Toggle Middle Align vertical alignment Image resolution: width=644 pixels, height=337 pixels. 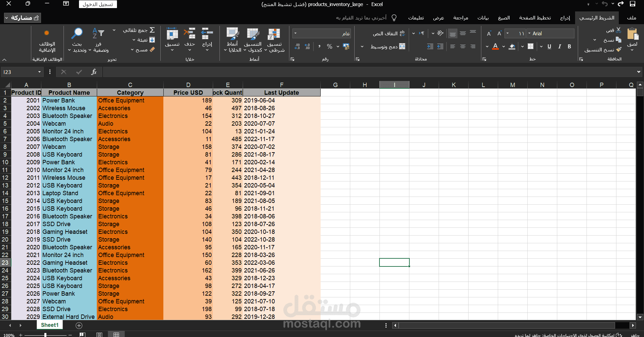coord(463,33)
